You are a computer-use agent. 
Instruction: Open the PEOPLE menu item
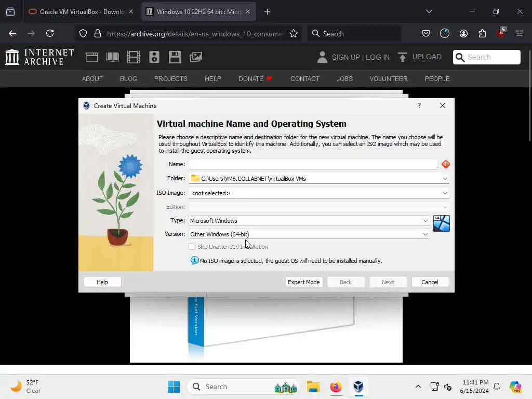[437, 79]
